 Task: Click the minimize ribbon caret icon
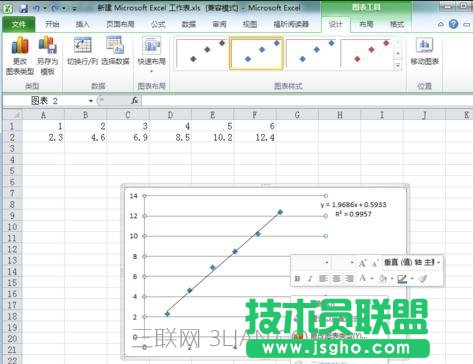pos(441,24)
